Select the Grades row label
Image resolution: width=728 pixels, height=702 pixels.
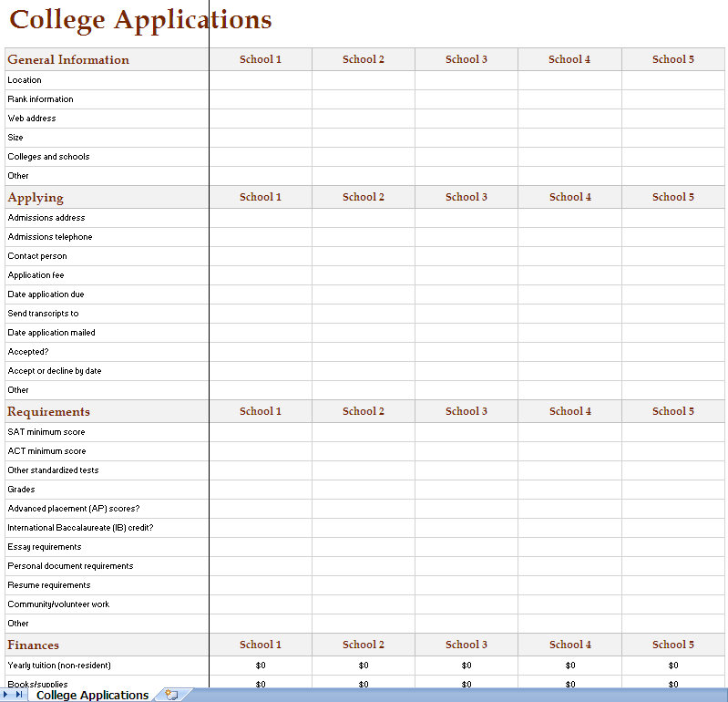tap(21, 490)
